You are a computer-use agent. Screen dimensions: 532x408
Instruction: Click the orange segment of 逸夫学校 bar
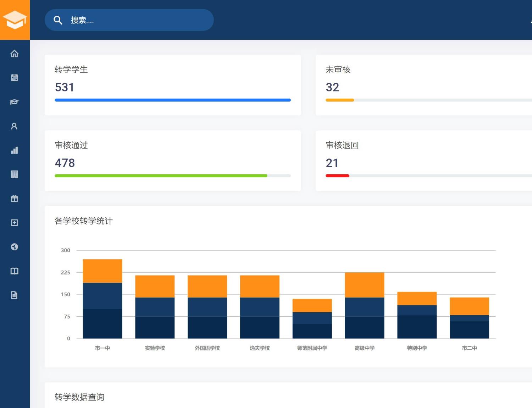point(260,287)
